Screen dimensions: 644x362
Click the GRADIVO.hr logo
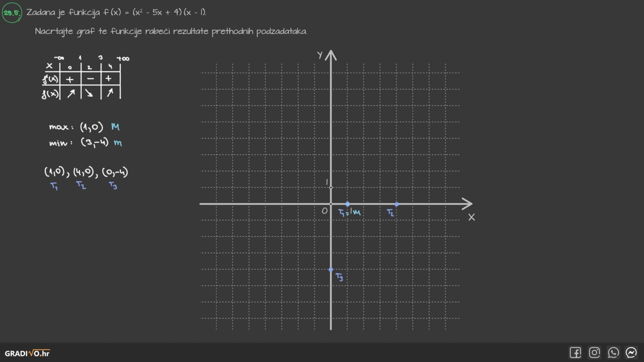[27, 353]
